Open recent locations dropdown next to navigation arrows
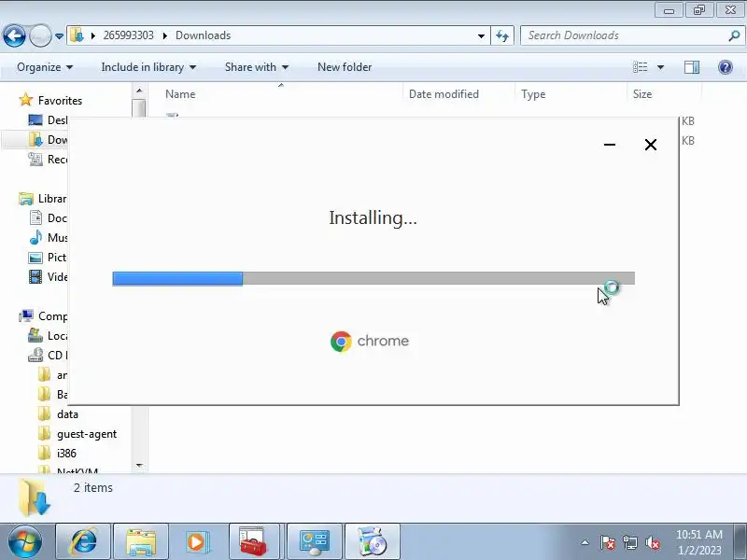The width and height of the screenshot is (747, 560). coord(59,36)
